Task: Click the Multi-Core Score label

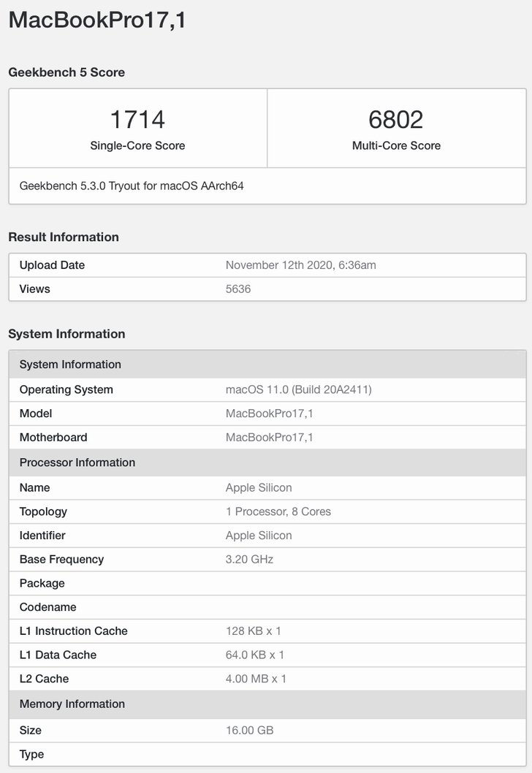Action: (396, 145)
